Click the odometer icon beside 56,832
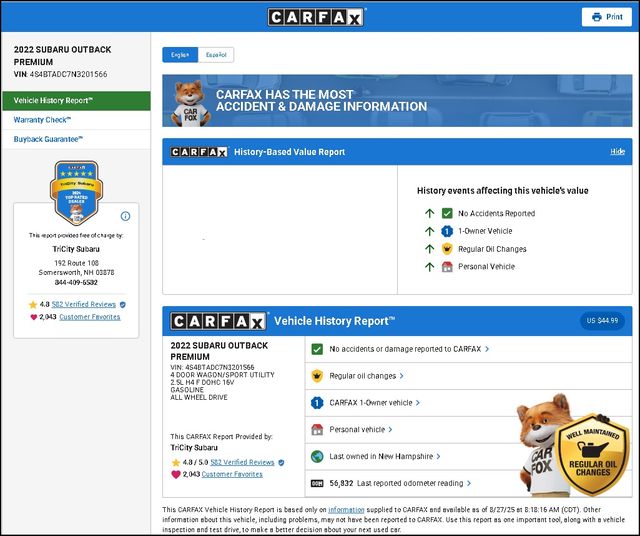640x536 pixels. pyautogui.click(x=317, y=484)
